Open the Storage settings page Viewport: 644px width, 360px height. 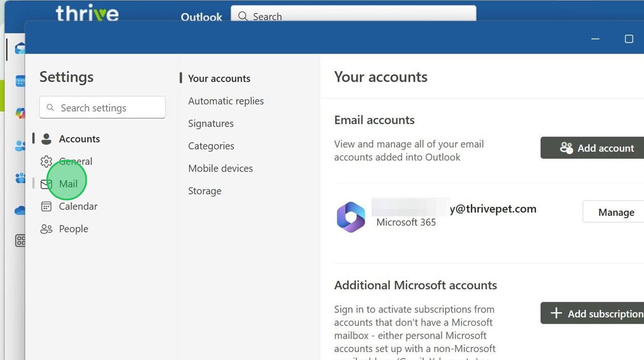pyautogui.click(x=204, y=191)
